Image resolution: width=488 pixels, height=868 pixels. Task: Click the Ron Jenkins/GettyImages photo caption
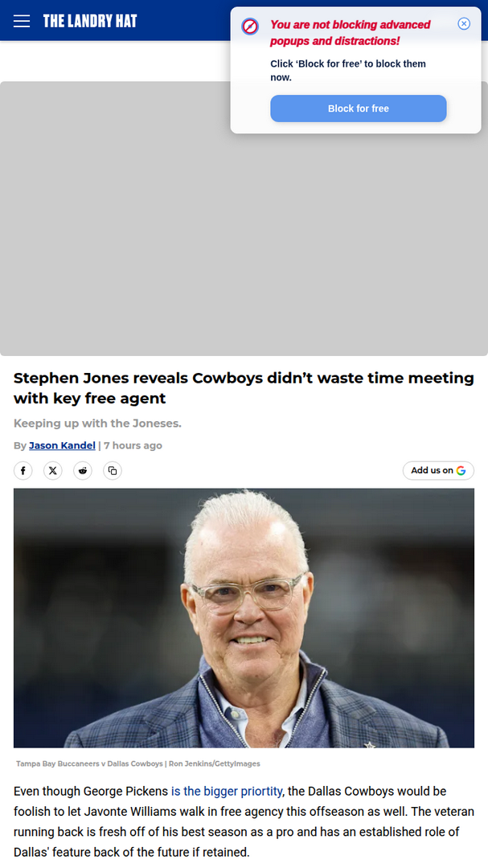[138, 764]
